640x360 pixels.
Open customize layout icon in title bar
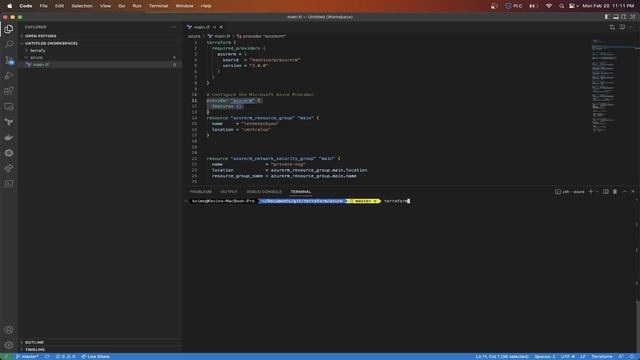632,17
